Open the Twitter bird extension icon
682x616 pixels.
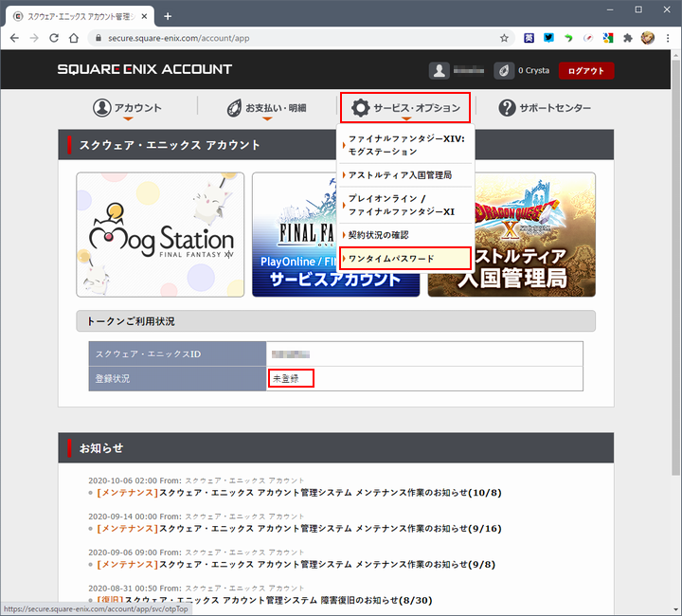coord(548,38)
